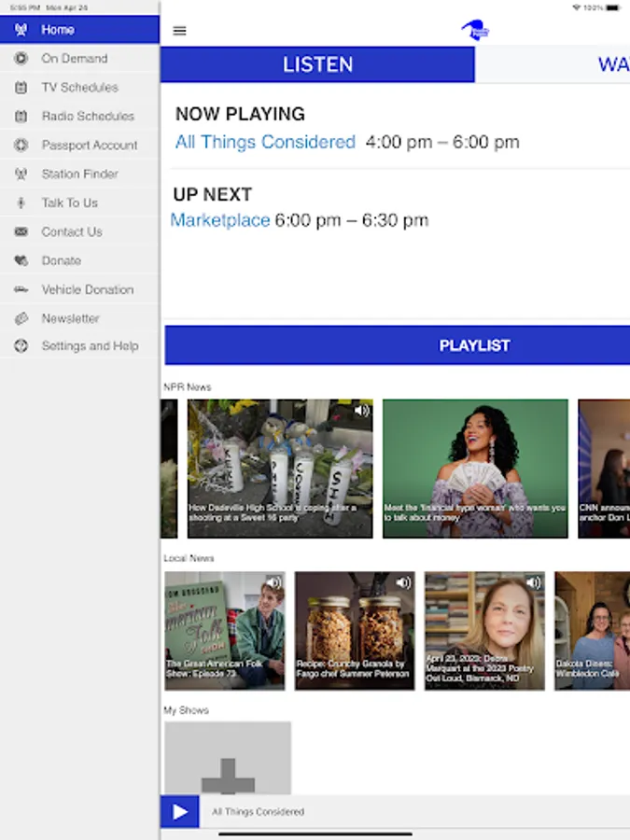Tap the Passport Account compass icon
The image size is (630, 840).
click(x=21, y=146)
